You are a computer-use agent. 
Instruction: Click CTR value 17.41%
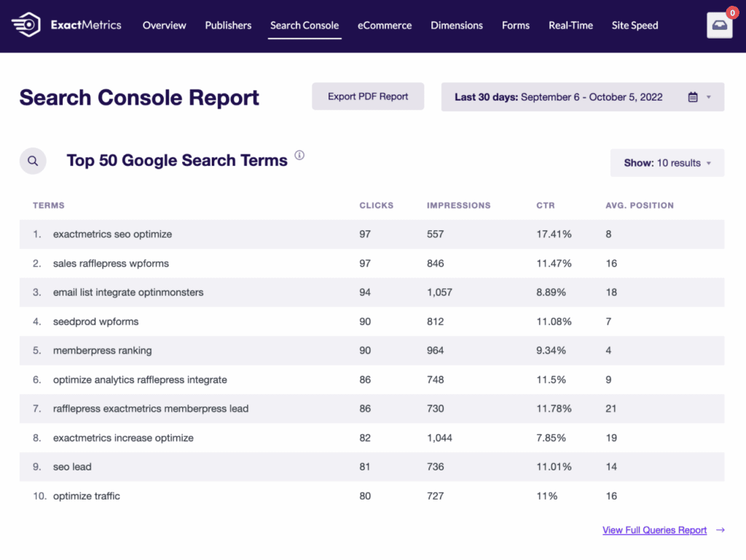pyautogui.click(x=554, y=234)
